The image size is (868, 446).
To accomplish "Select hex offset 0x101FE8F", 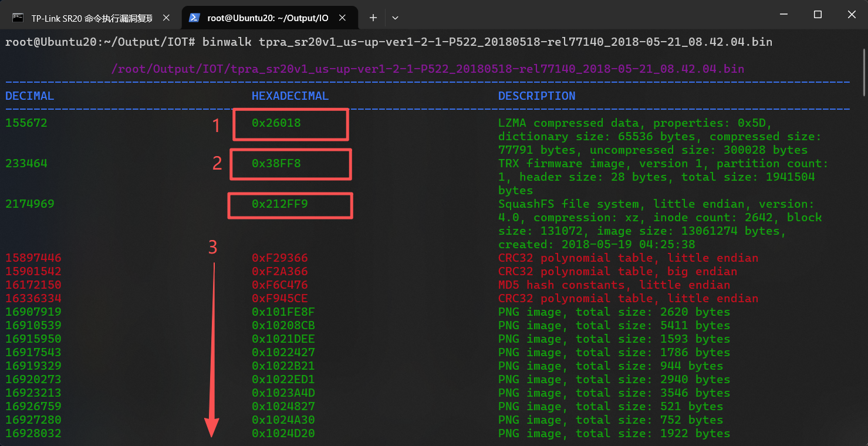I will point(283,312).
